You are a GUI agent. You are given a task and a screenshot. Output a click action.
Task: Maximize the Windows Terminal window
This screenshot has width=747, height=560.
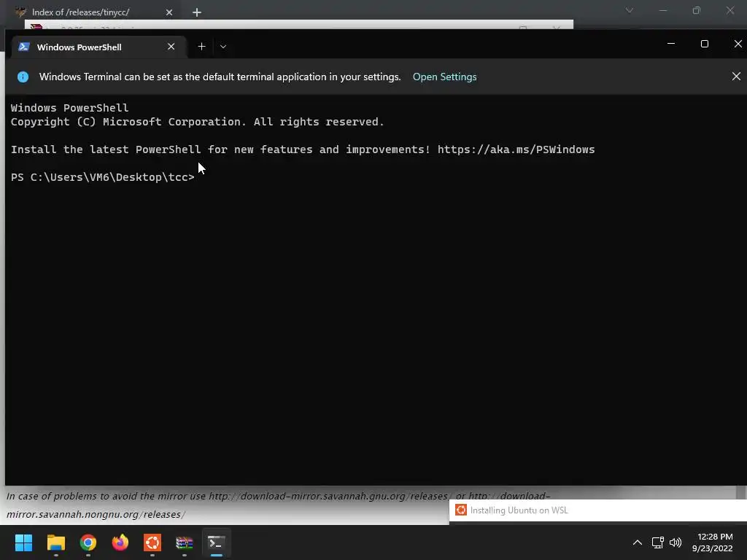point(705,44)
